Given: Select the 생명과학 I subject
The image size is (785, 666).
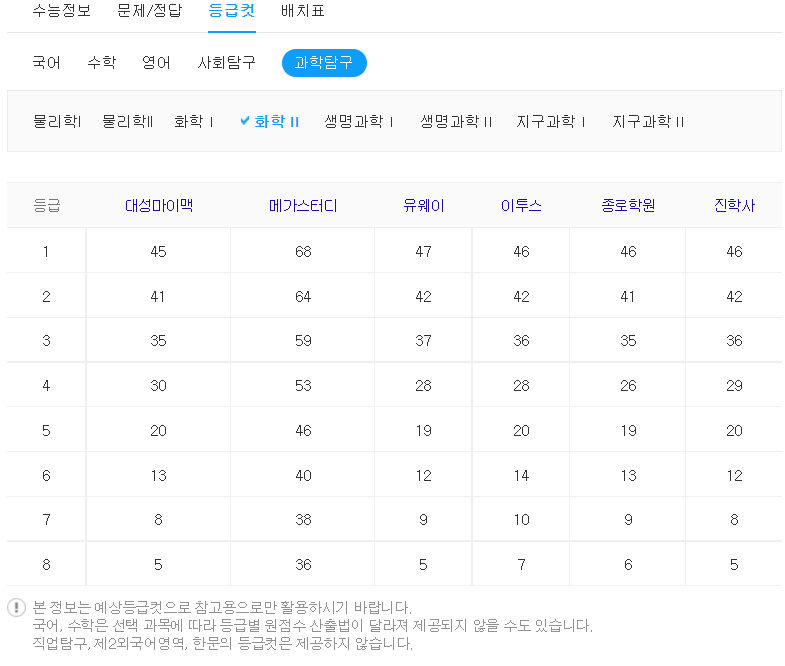Looking at the screenshot, I should [358, 121].
